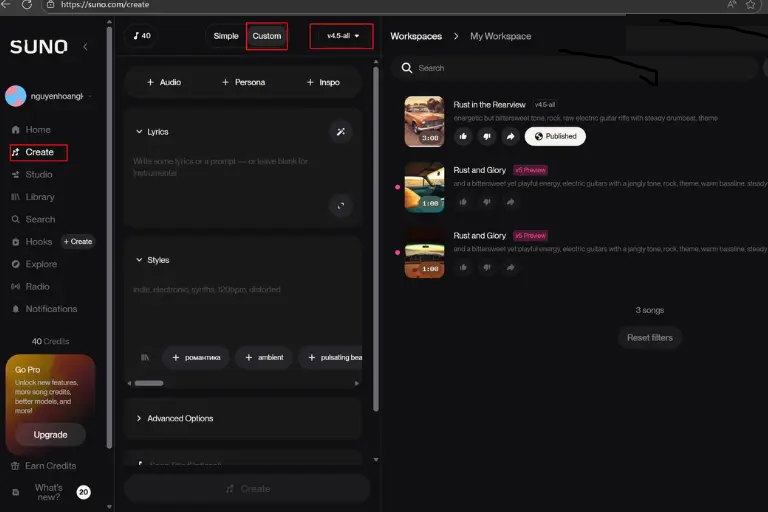Open the v4.5-all model dropdown
The height and width of the screenshot is (512, 768).
pyautogui.click(x=342, y=36)
